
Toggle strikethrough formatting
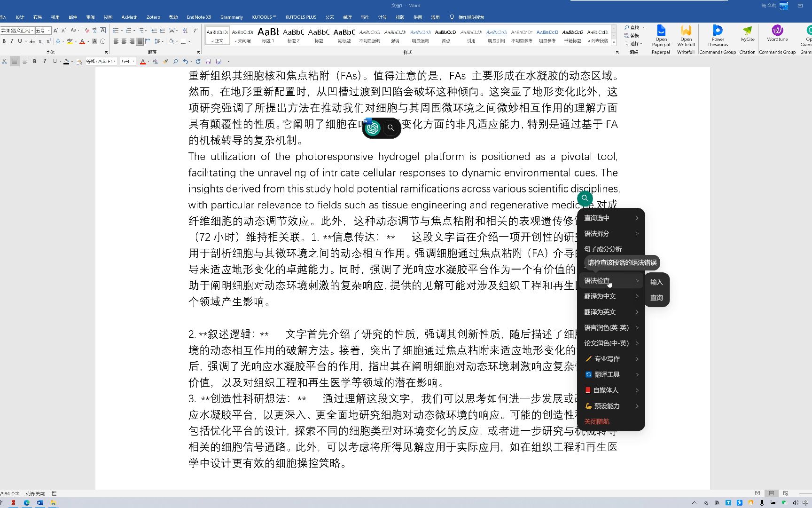tap(32, 41)
